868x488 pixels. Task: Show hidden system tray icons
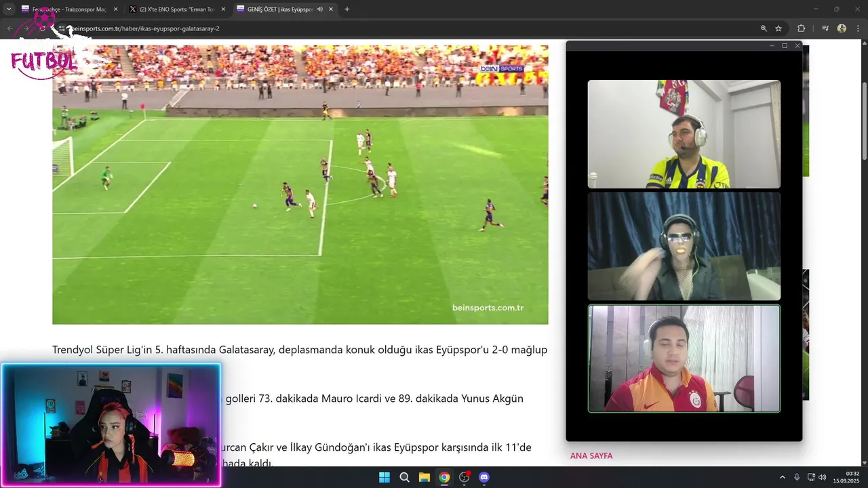click(x=782, y=477)
